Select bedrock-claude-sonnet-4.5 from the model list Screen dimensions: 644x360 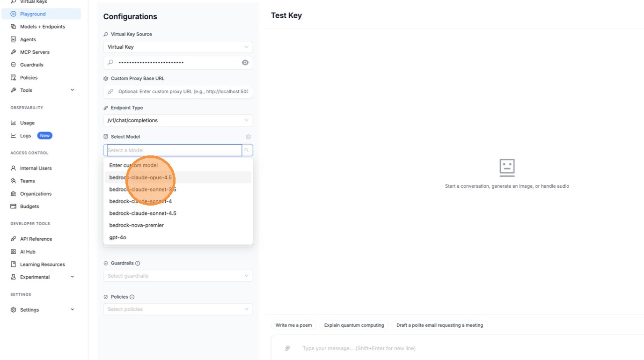143,213
